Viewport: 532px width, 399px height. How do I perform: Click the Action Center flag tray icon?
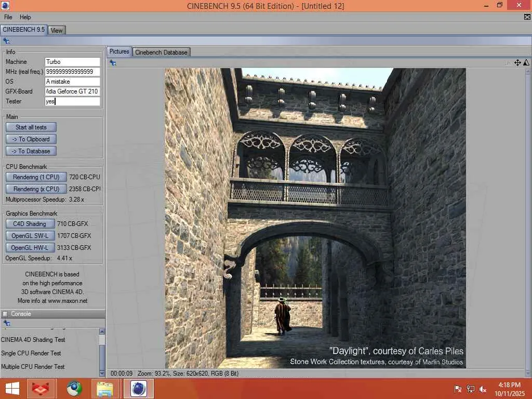tap(458, 389)
